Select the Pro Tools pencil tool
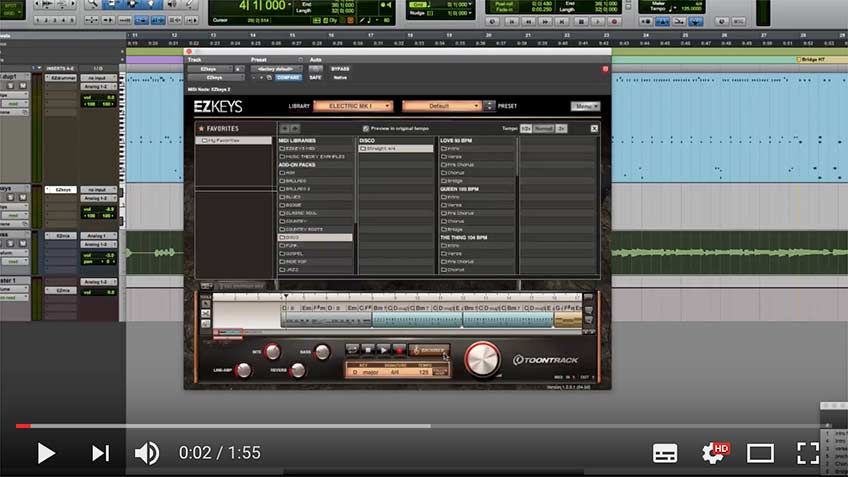The height and width of the screenshot is (477, 848). pyautogui.click(x=190, y=4)
